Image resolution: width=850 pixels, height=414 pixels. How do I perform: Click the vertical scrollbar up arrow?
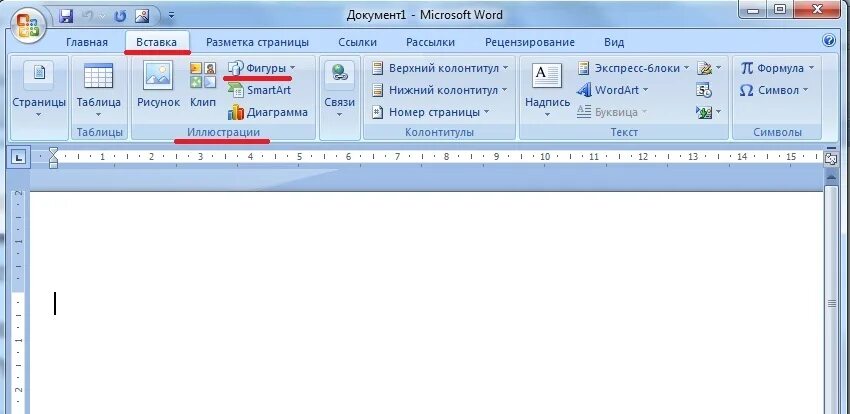point(831,178)
